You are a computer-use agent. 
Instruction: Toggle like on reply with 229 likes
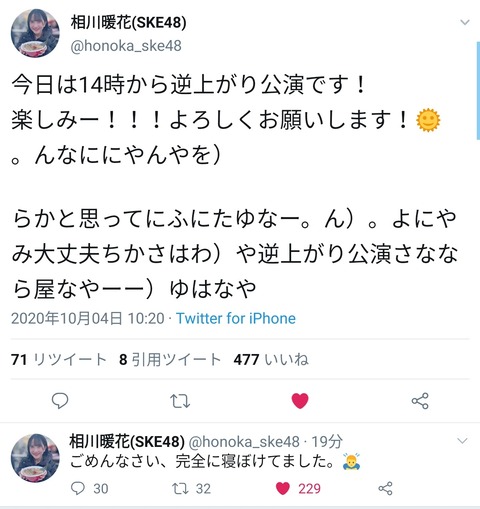point(298,489)
